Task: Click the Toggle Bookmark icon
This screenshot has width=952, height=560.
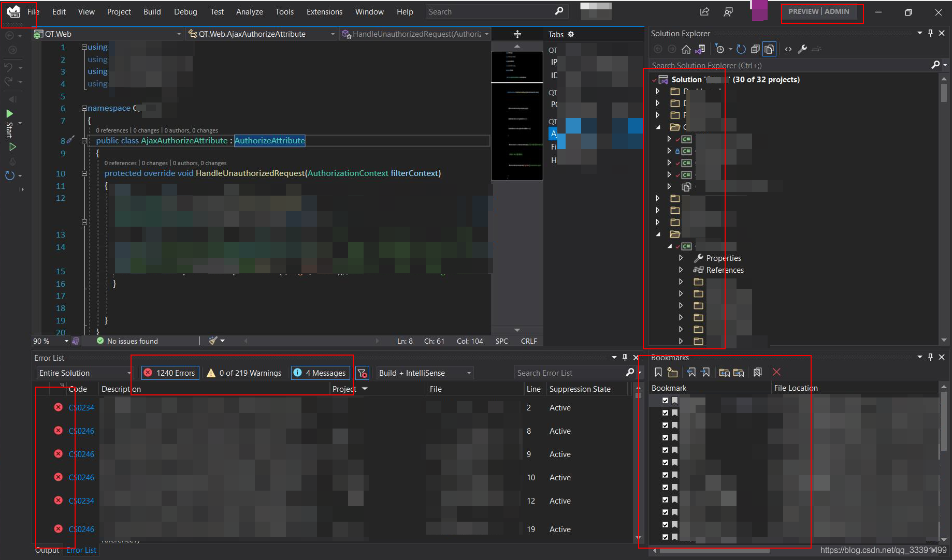Action: [658, 372]
